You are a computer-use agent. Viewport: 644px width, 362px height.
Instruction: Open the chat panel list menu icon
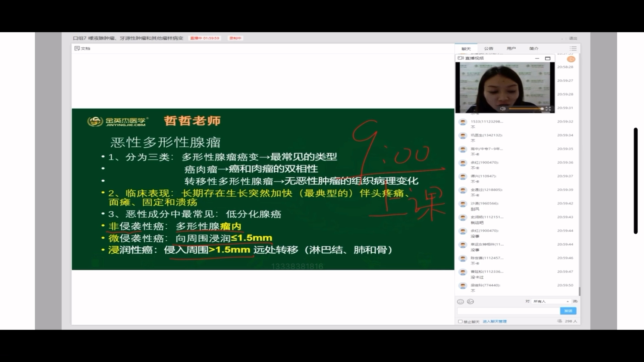click(573, 48)
